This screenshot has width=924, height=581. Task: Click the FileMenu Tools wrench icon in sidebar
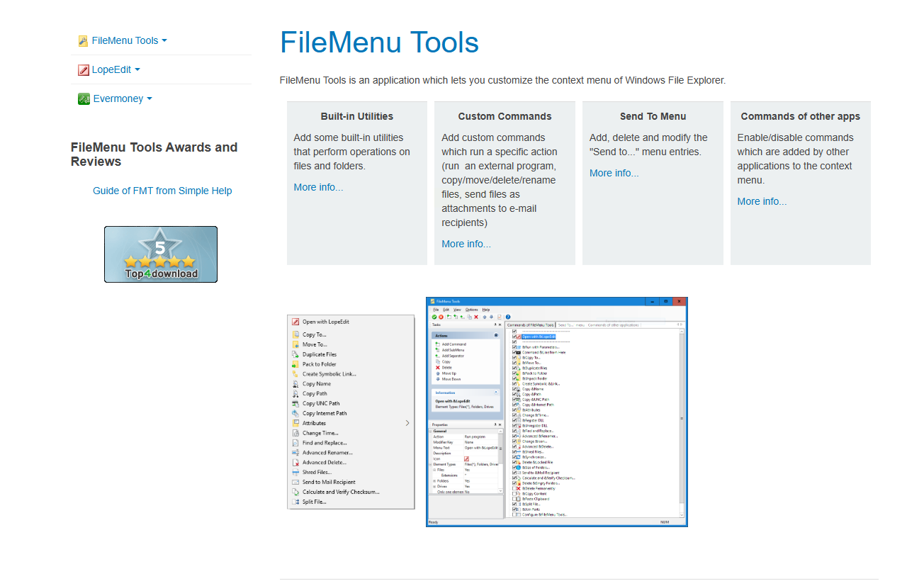[x=83, y=41]
